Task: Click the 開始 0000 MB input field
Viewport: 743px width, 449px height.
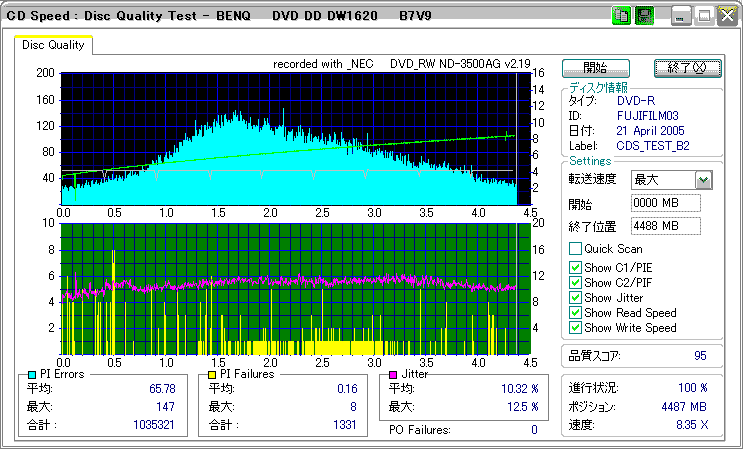Action: (x=666, y=203)
